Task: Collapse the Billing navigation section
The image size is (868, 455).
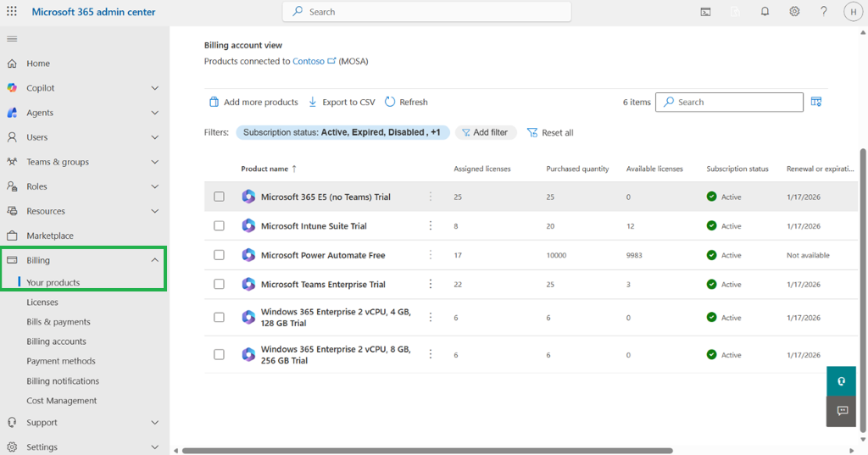Action: point(154,260)
